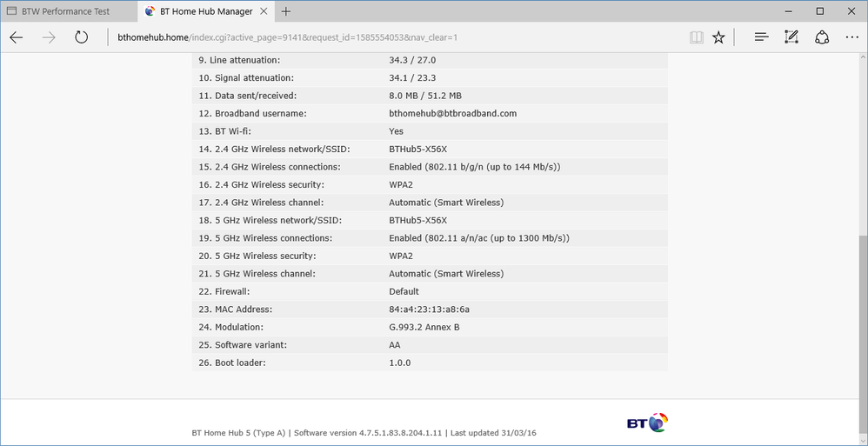Add page to favorites with star icon
Screen dimensions: 868x446
(x=718, y=37)
